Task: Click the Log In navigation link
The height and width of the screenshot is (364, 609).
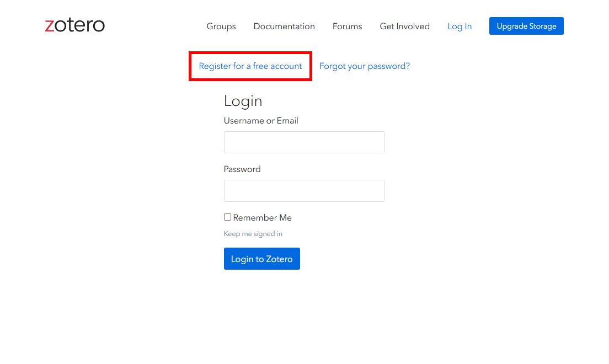Action: 460,26
